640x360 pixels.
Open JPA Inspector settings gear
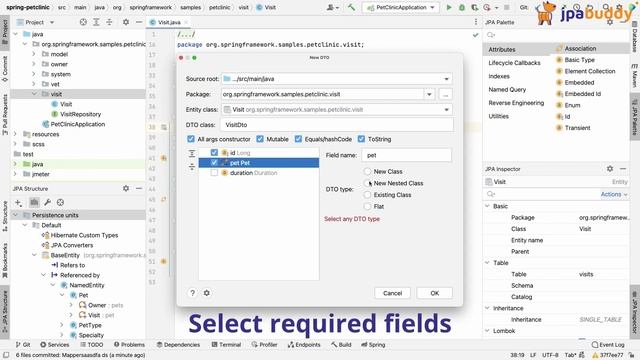pyautogui.click(x=610, y=169)
